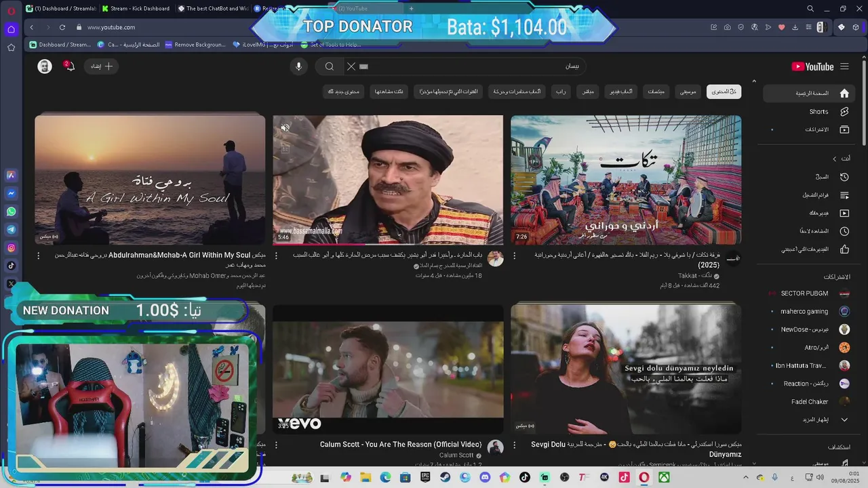Click the YouTube logo
The height and width of the screenshot is (488, 868).
[812, 66]
